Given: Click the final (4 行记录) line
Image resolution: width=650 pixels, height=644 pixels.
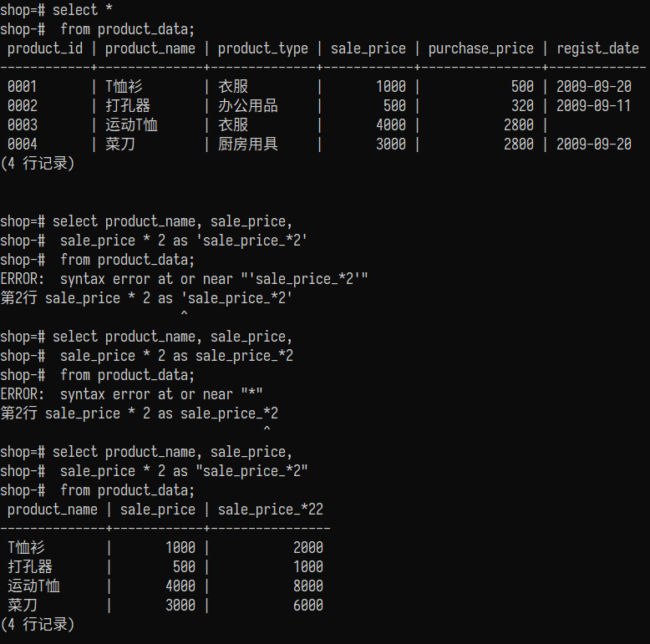Looking at the screenshot, I should click(38, 625).
